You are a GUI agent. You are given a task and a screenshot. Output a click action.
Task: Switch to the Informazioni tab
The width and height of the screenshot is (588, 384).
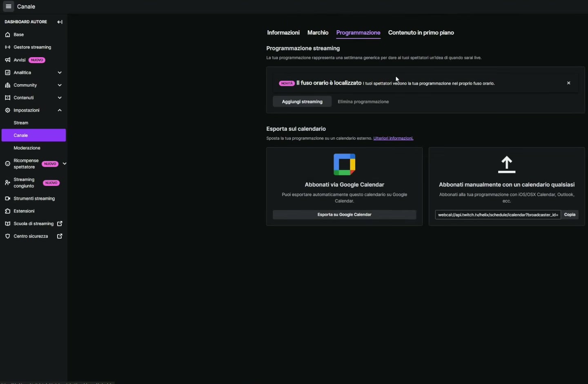(x=283, y=33)
